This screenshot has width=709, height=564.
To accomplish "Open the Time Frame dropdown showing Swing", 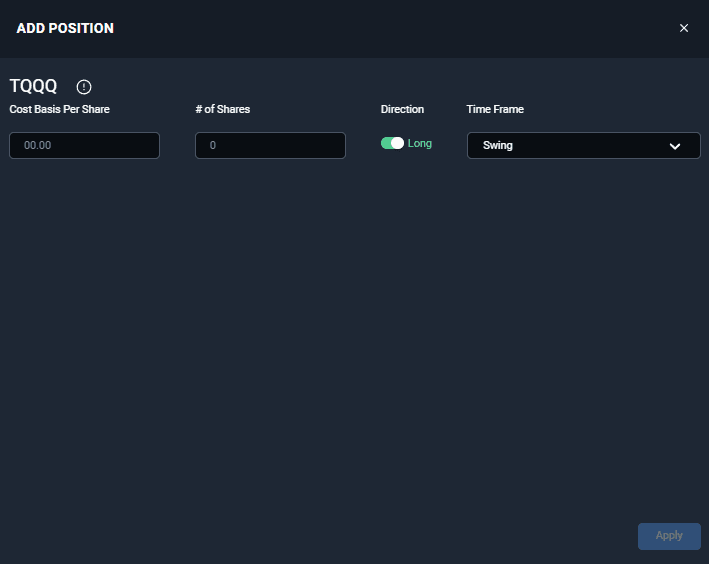I will tap(583, 145).
